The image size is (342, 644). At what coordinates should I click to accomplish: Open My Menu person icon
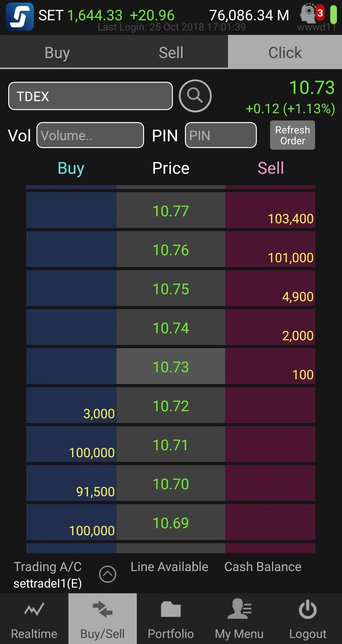coord(239,609)
